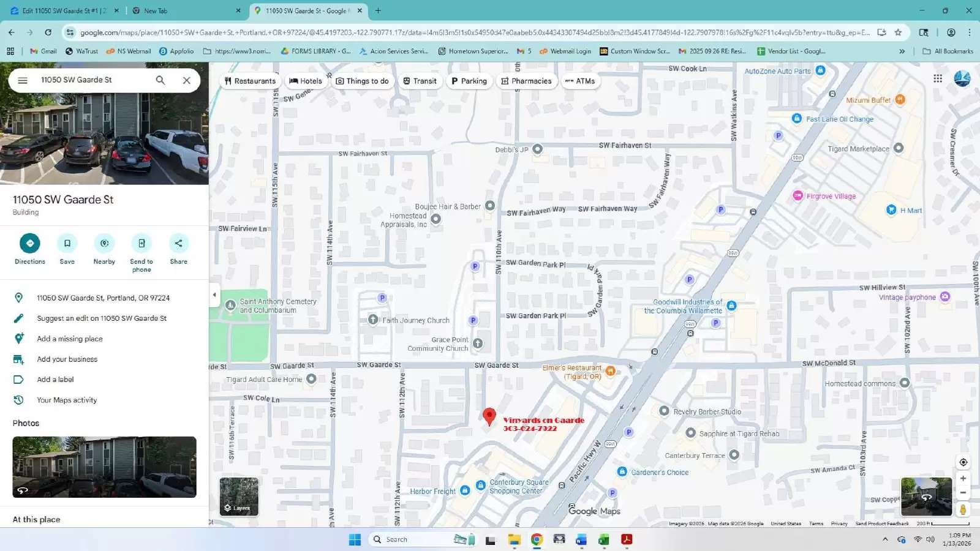Image resolution: width=980 pixels, height=551 pixels.
Task: Filter map by Hotels
Action: tap(306, 81)
